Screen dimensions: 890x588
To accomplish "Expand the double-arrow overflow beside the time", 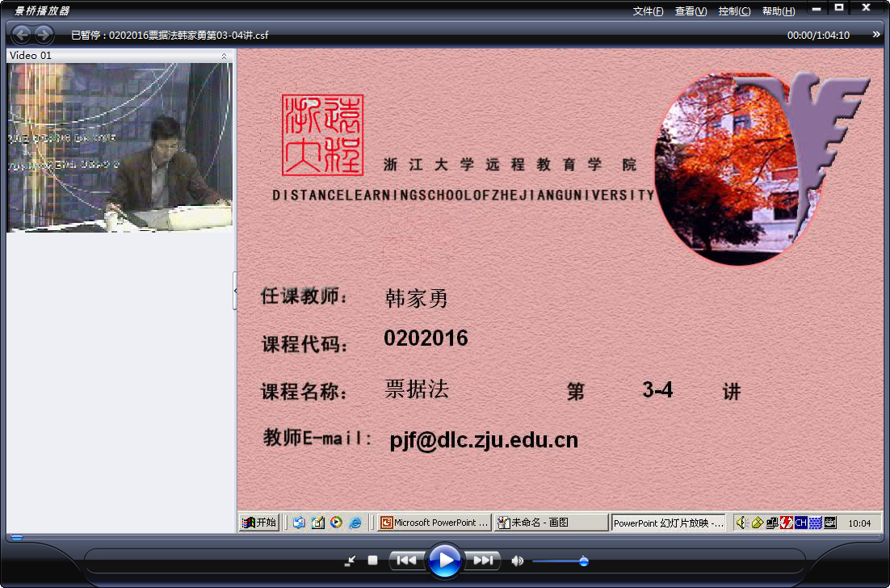I will tap(875, 35).
